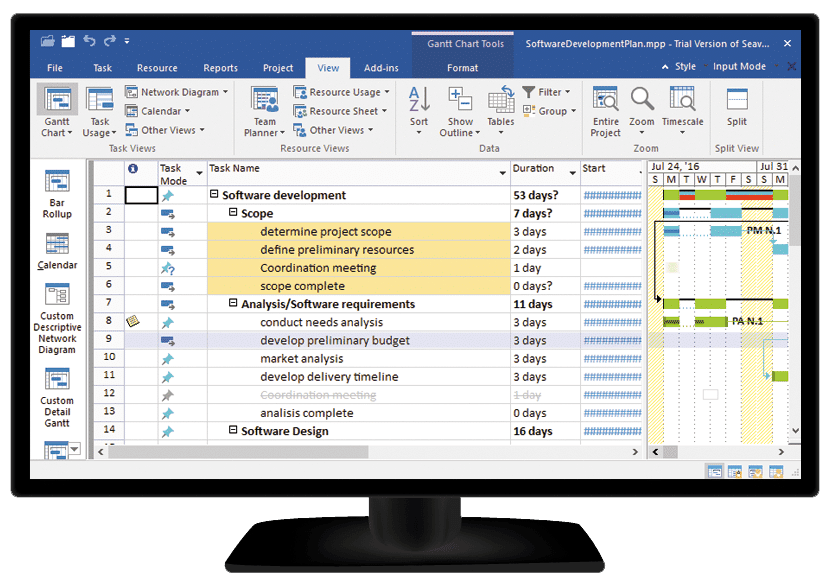Click the Split view icon
This screenshot has width=830, height=580.
(x=737, y=99)
